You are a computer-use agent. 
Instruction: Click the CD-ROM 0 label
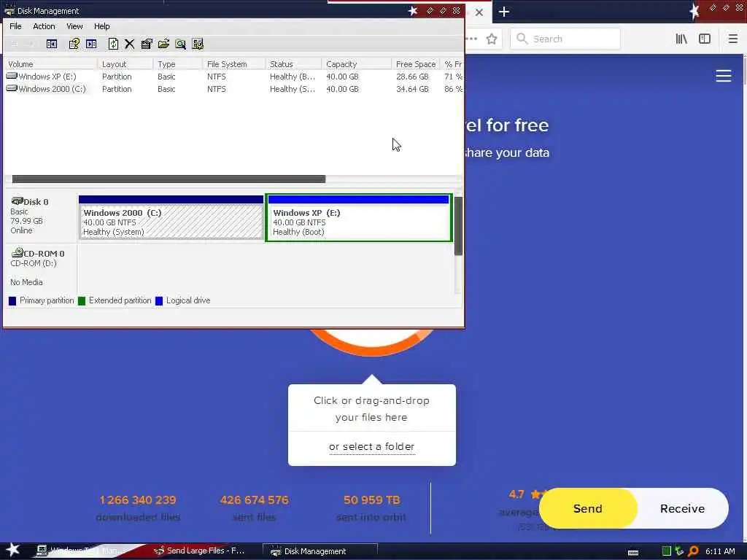coord(44,253)
